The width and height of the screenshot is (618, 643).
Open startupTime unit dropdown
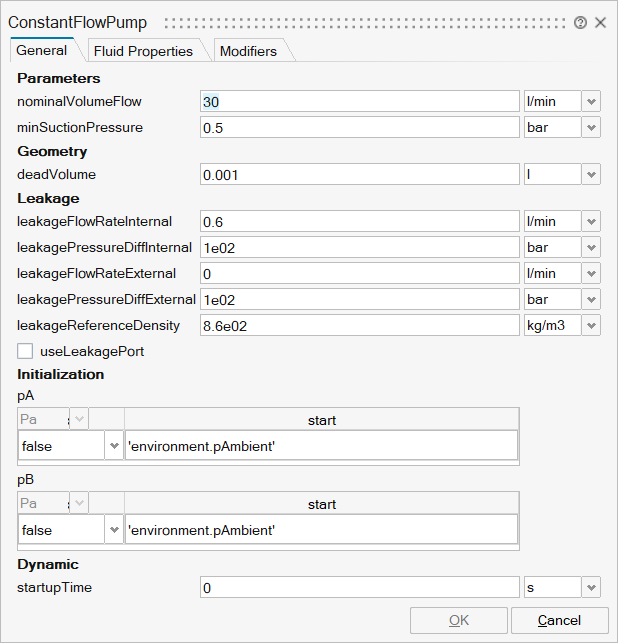click(591, 588)
